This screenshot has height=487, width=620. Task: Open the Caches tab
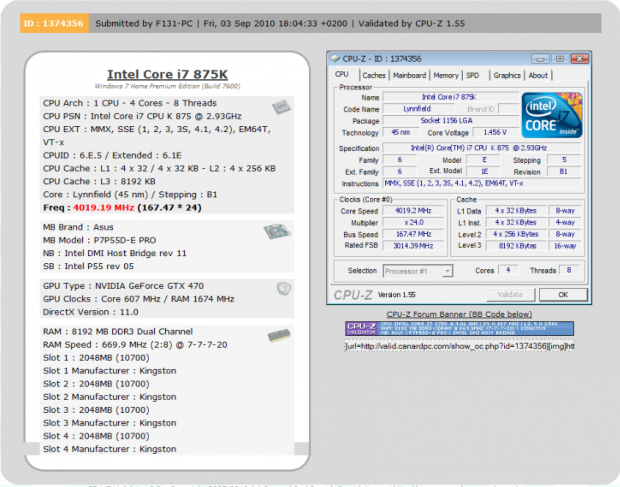pos(374,75)
